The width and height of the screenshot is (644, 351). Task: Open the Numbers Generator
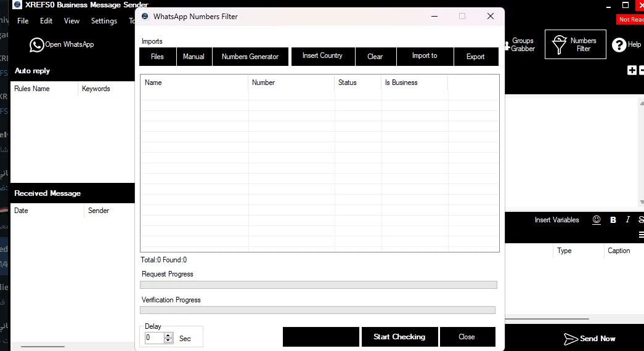pyautogui.click(x=250, y=57)
